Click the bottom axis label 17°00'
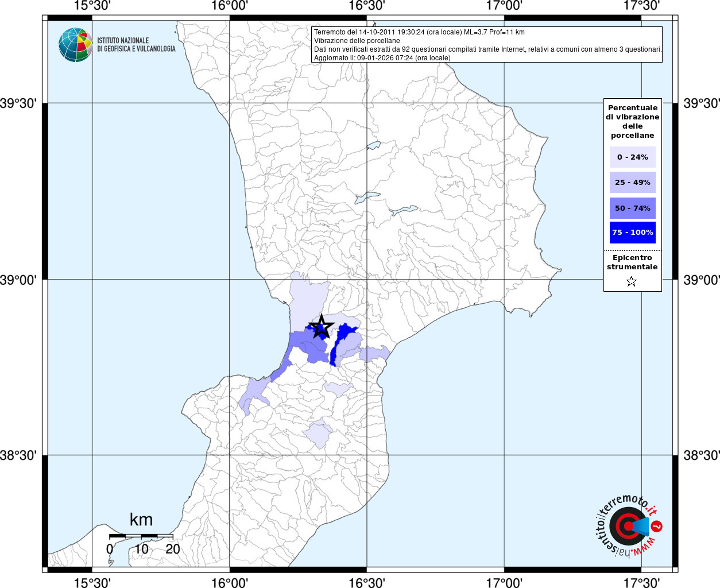This screenshot has height=588, width=720. tap(504, 583)
